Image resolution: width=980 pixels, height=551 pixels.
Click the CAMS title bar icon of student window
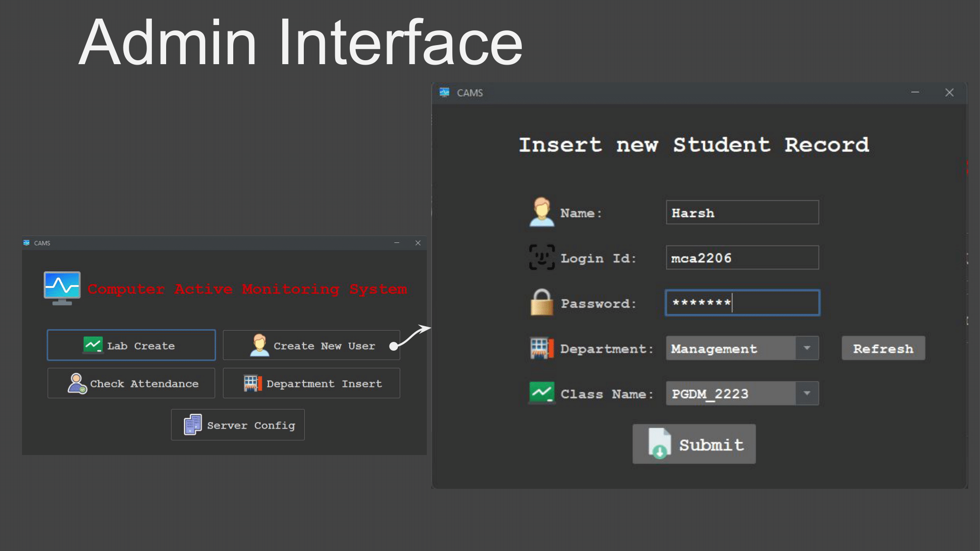point(444,93)
